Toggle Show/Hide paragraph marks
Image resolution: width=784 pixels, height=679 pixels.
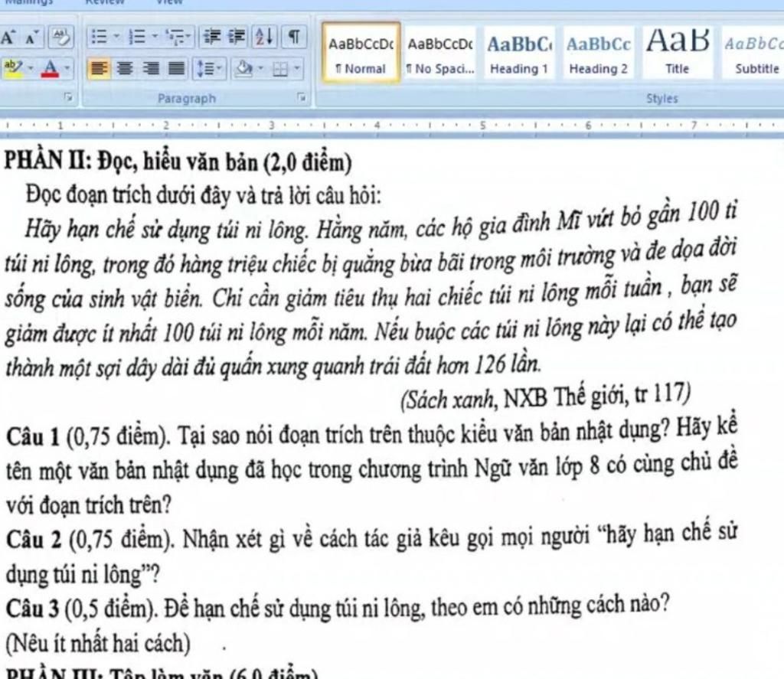(295, 37)
